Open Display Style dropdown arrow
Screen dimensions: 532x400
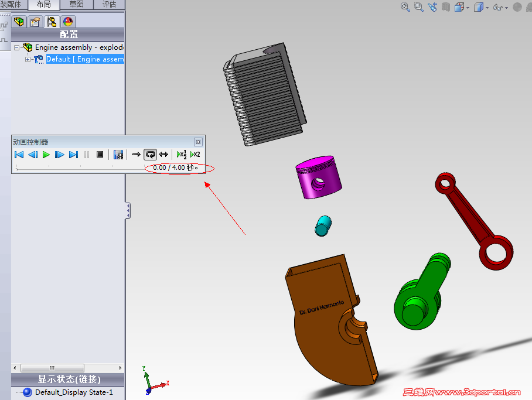tap(487, 8)
